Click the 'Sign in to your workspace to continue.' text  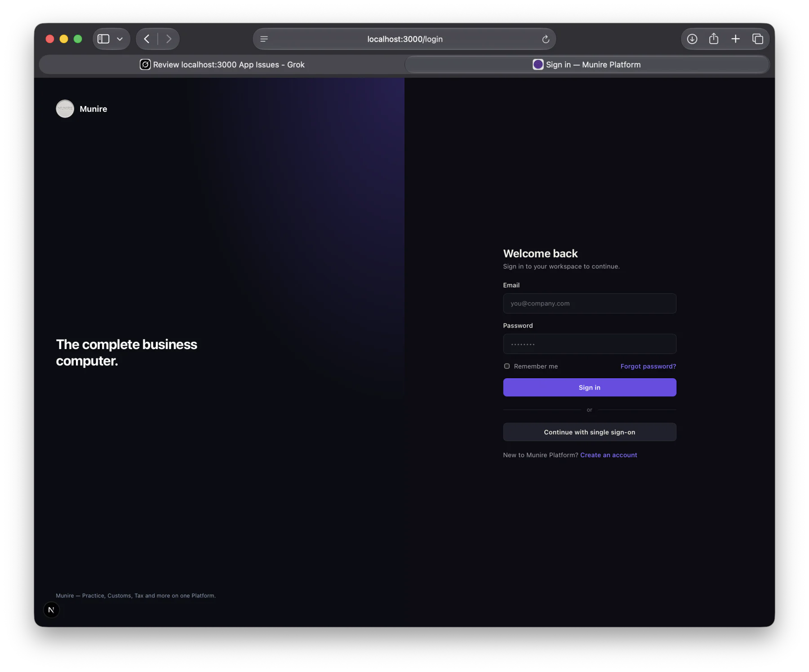[561, 266]
